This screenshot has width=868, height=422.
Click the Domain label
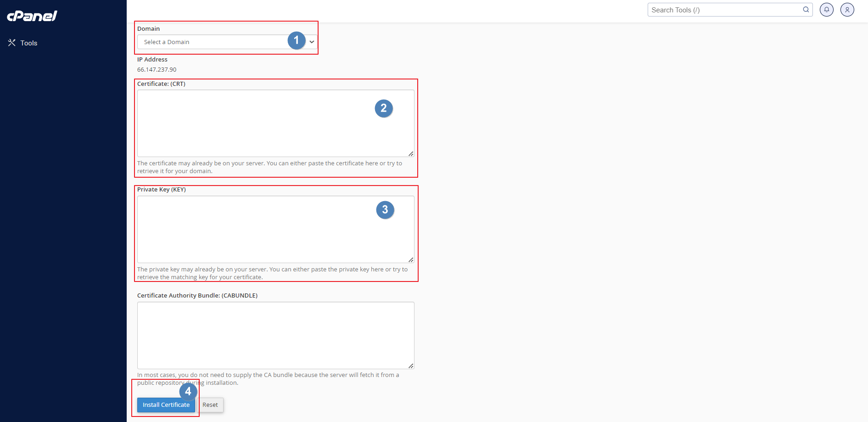pos(149,28)
